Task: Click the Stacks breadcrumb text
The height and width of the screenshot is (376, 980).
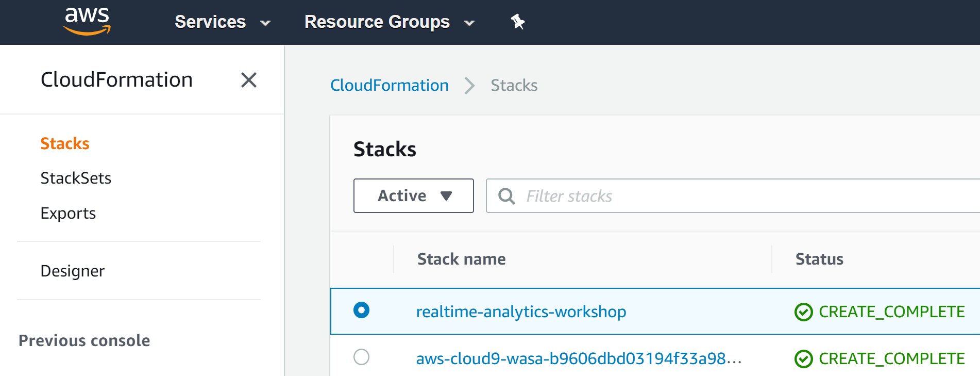Action: tap(514, 85)
